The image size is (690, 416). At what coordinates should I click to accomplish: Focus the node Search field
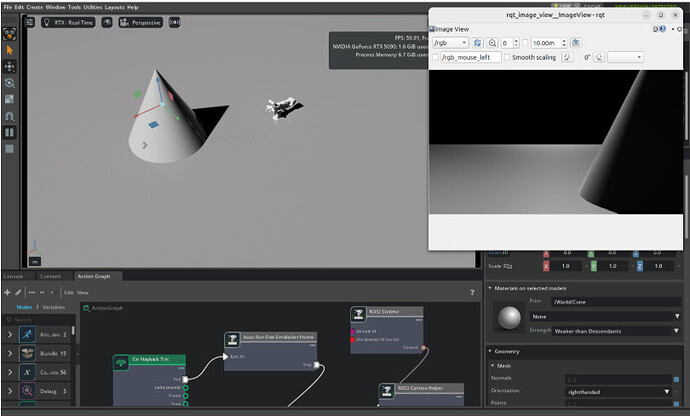coord(39,320)
